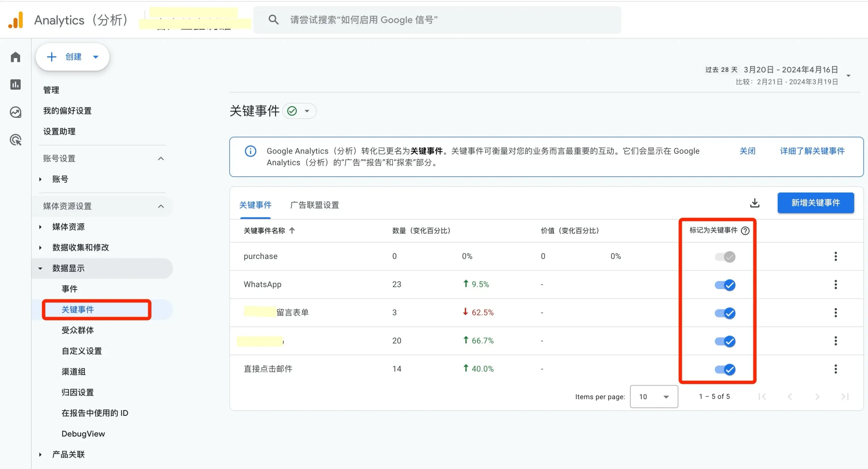The width and height of the screenshot is (868, 469).
Task: Click the 管理 heading in sidebar
Action: tap(51, 90)
